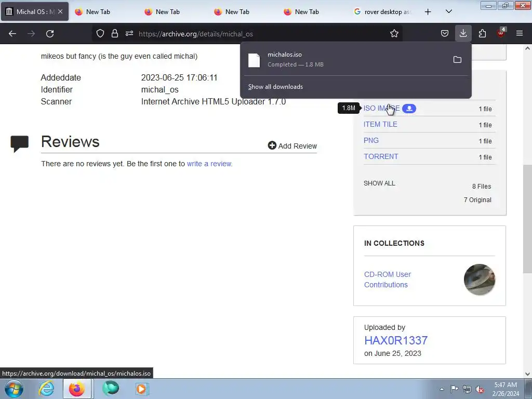Show michalos.iso in its folder
532x399 pixels.
(457, 60)
